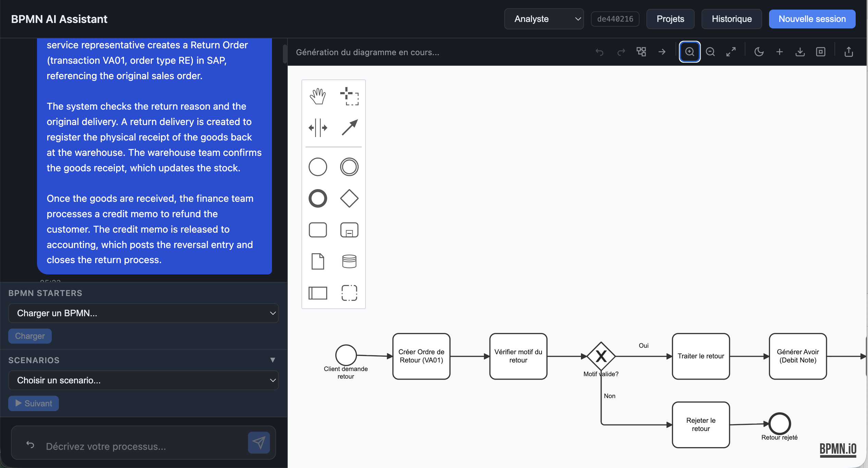
Task: Open the Choisir un scenario dropdown
Action: pyautogui.click(x=143, y=380)
